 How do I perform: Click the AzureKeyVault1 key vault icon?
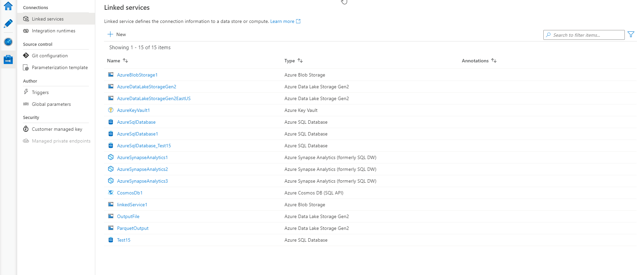point(111,110)
